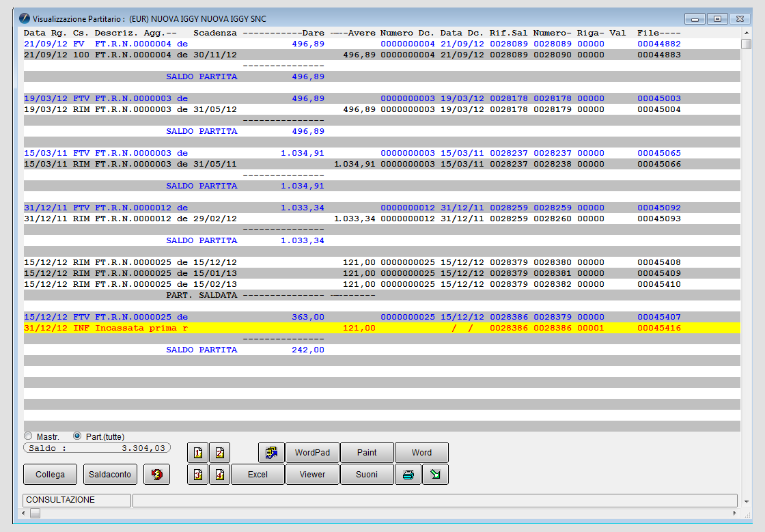The width and height of the screenshot is (765, 532).
Task: Select row with file number 00045003
Action: point(382,98)
